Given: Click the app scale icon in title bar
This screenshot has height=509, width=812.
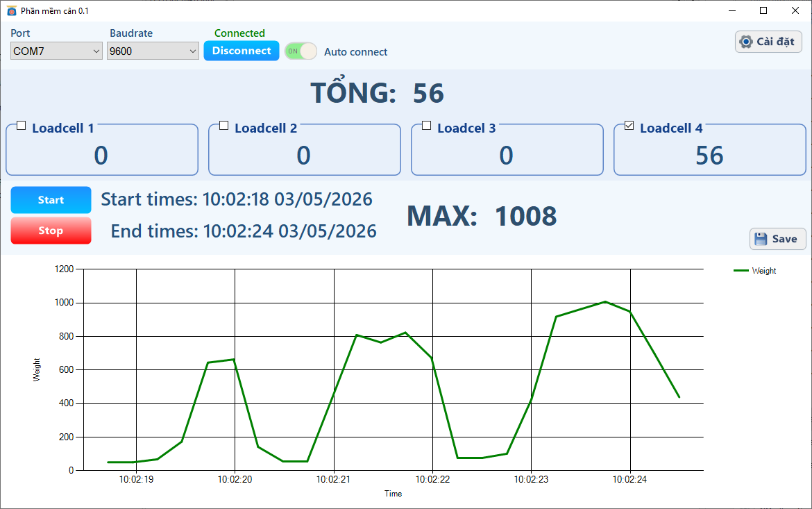Looking at the screenshot, I should click(11, 10).
